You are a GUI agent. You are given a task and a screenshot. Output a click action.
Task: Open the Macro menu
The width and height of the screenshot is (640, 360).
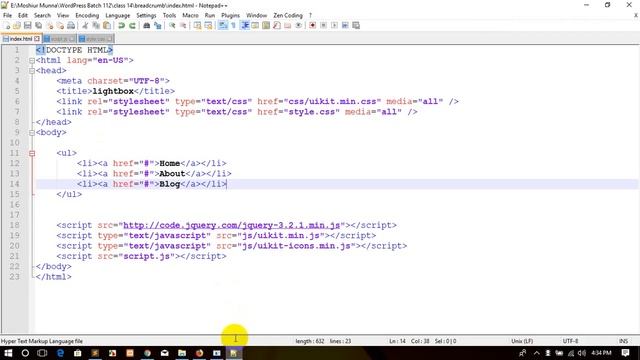point(190,15)
